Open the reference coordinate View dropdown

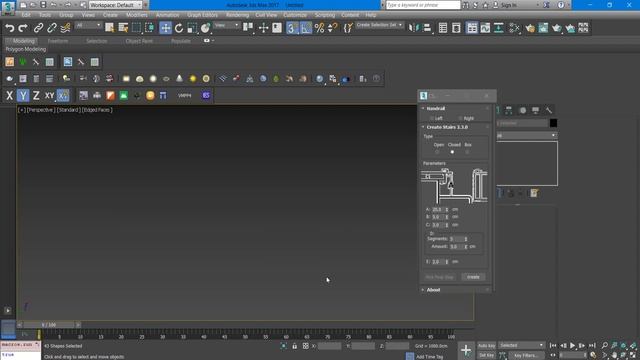pos(227,25)
